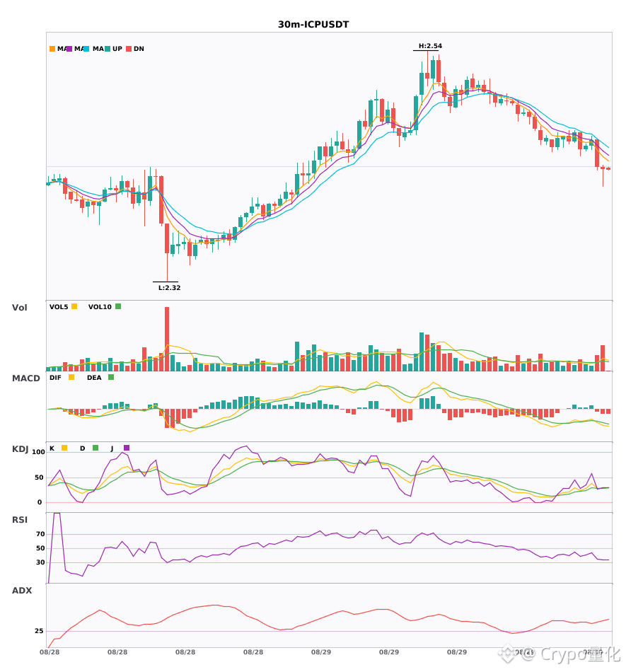The width and height of the screenshot is (626, 672).
Task: Click the H:2.54 high price label
Action: 430,46
